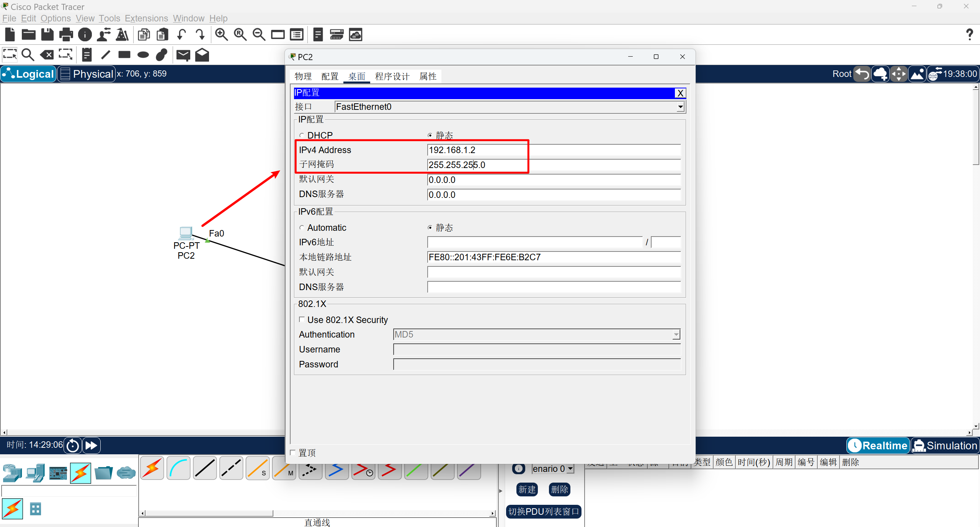Image resolution: width=980 pixels, height=527 pixels.
Task: Create a new file with the New icon
Action: 10,35
